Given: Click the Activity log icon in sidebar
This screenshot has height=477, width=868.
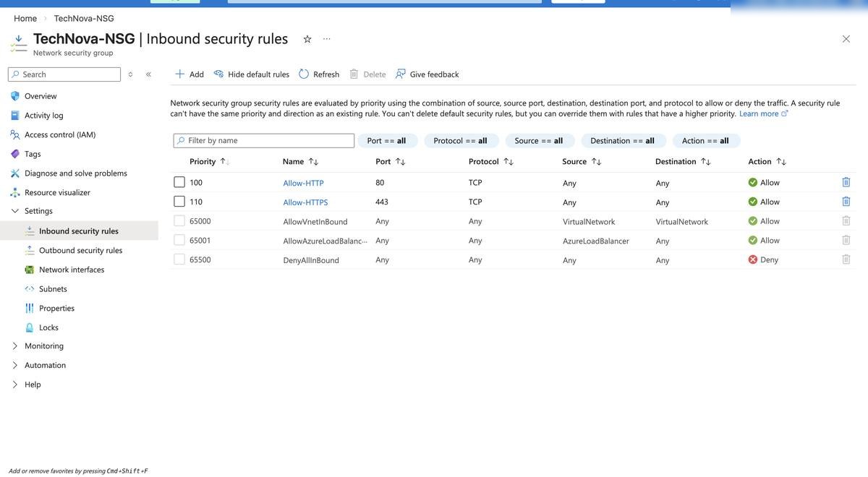Looking at the screenshot, I should click(x=15, y=115).
